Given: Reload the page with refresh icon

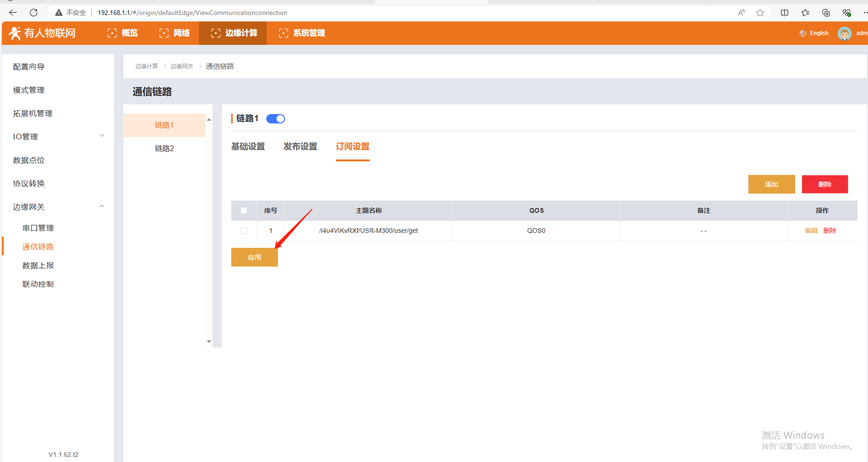Looking at the screenshot, I should coord(34,13).
